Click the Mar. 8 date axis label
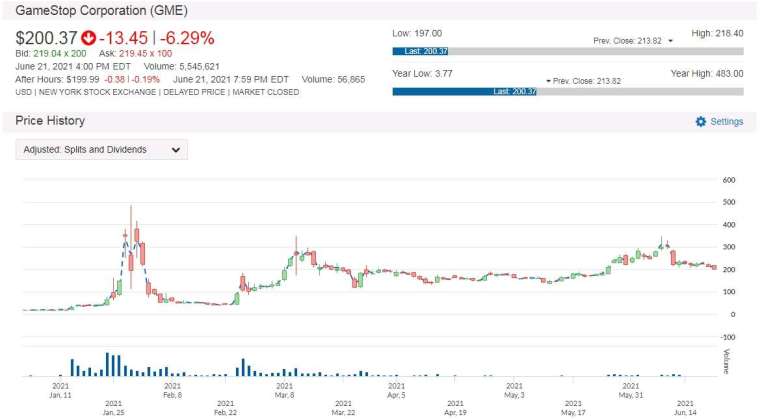760x419 pixels. click(x=285, y=391)
